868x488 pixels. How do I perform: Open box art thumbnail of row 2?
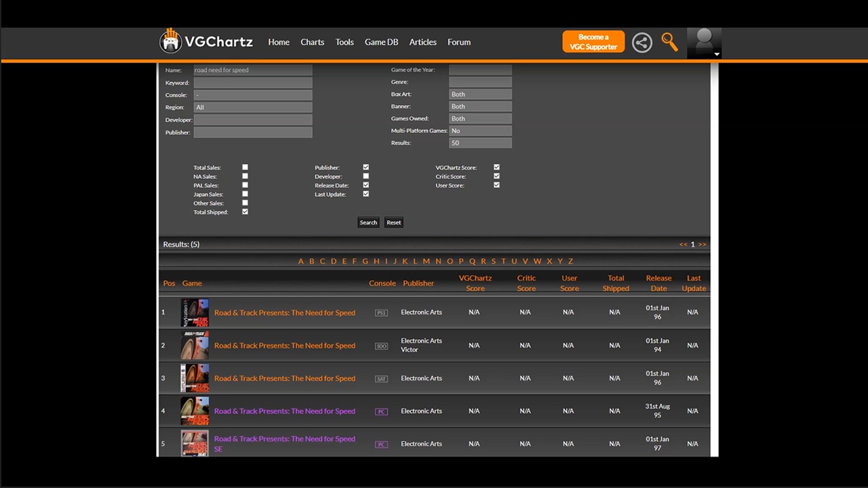tap(195, 346)
